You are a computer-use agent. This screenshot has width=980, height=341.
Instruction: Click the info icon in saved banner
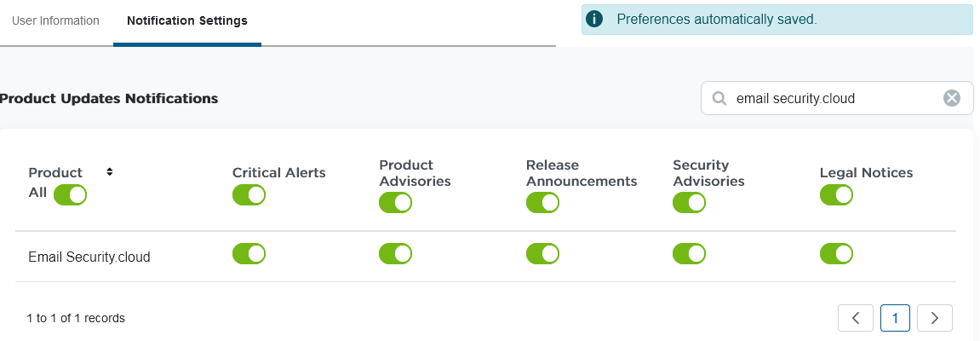594,19
